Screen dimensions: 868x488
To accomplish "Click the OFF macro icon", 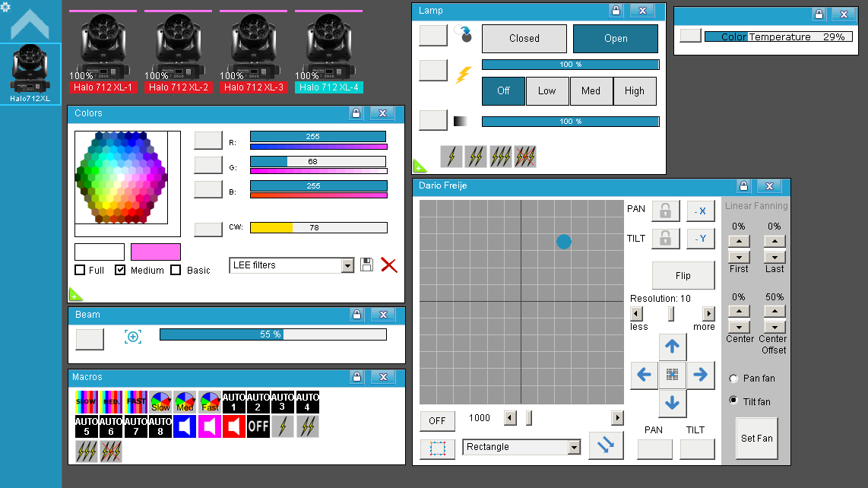I will click(258, 426).
